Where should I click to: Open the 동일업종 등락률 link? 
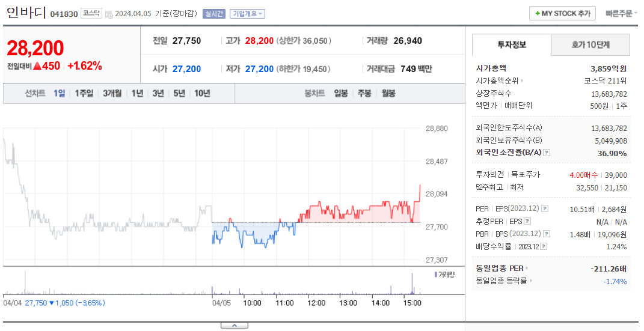[x=504, y=281]
